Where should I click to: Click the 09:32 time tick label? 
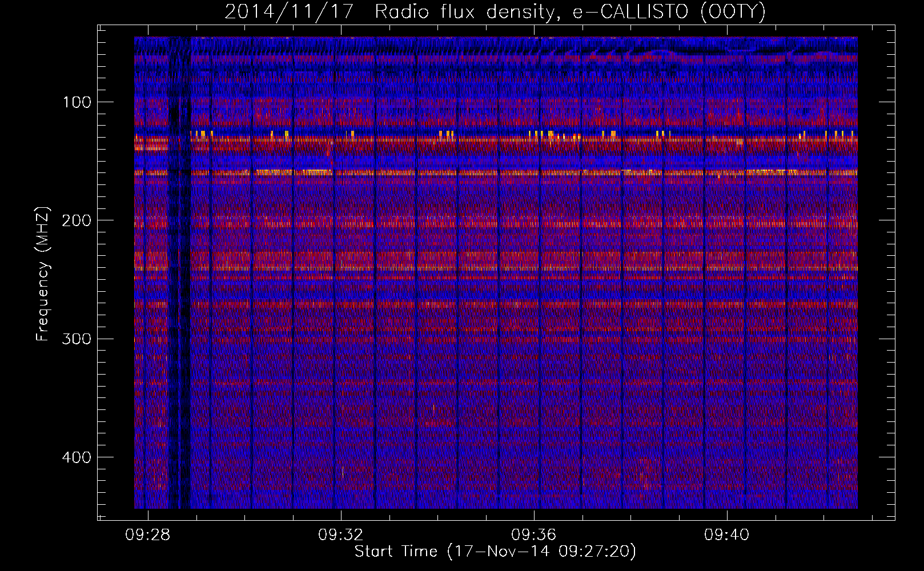point(341,535)
